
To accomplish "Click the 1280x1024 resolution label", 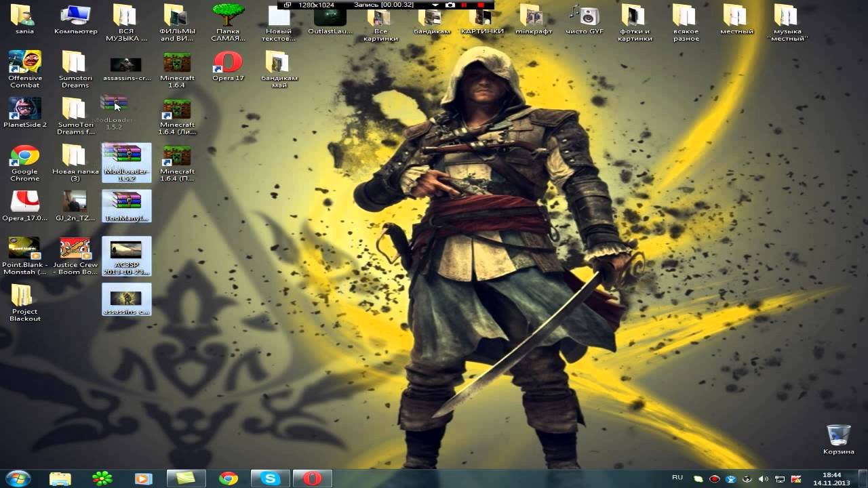I will tap(316, 5).
